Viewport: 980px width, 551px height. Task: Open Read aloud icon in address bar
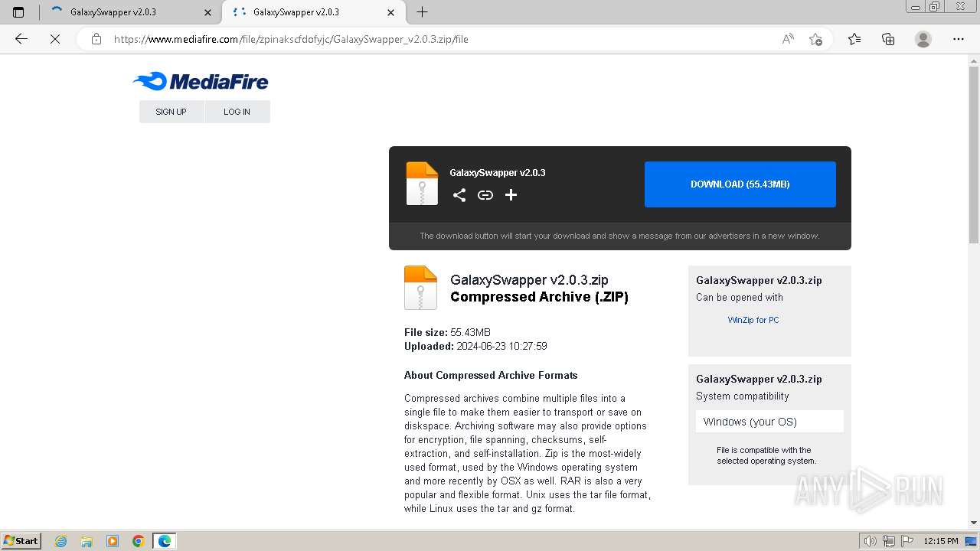pyautogui.click(x=788, y=39)
